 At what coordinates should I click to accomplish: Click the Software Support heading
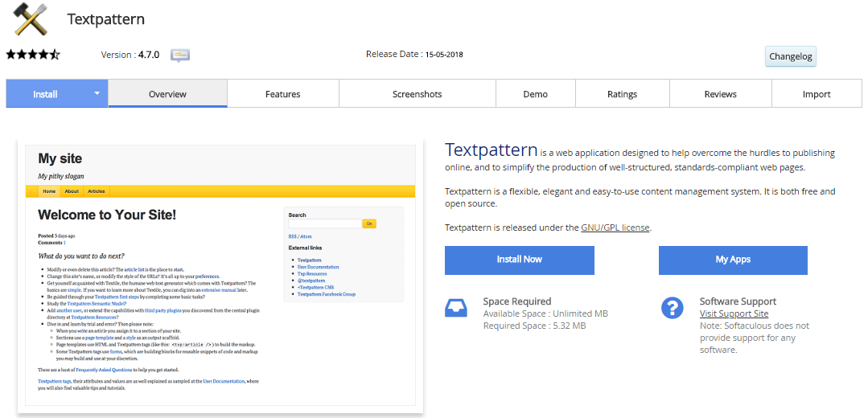[738, 301]
